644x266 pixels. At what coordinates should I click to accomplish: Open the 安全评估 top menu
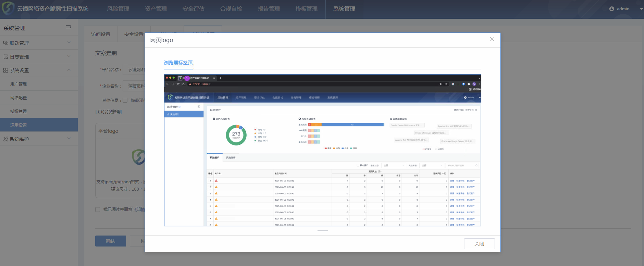[x=193, y=9]
